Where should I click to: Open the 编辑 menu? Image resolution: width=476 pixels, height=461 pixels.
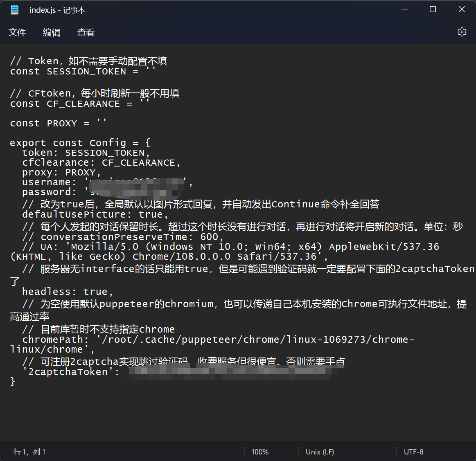(x=52, y=32)
